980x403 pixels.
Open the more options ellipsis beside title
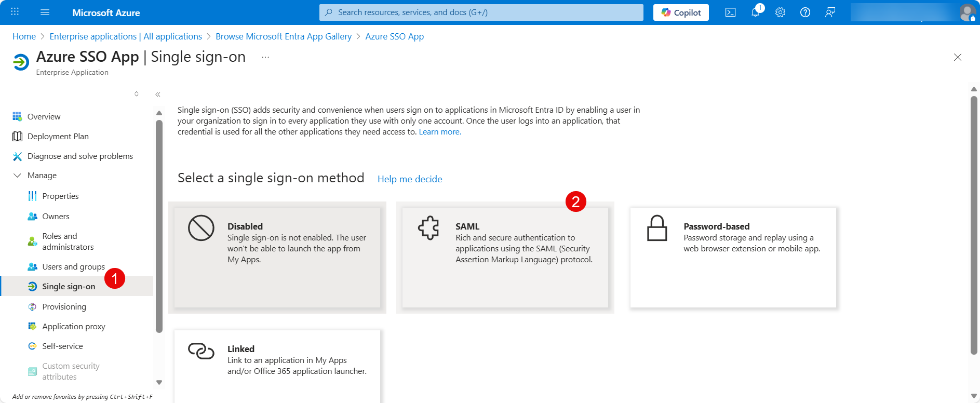(265, 57)
